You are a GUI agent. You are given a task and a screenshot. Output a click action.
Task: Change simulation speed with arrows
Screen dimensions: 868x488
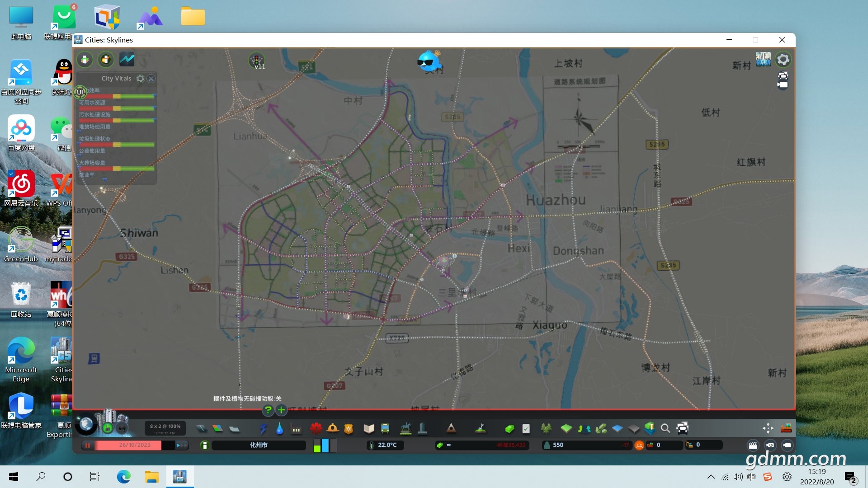coord(181,445)
